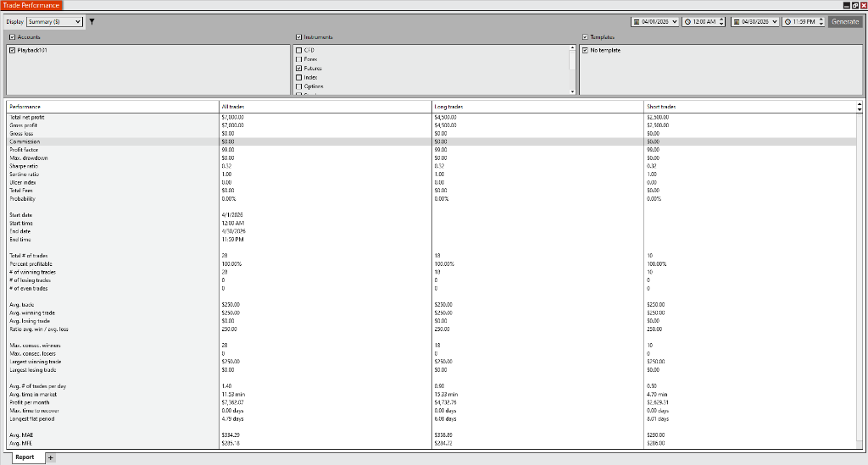
Task: Uncheck the Playback101 account
Action: click(12, 50)
